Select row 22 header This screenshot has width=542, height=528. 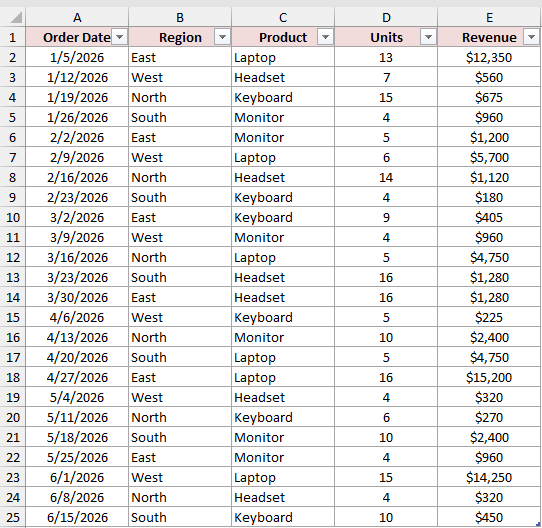coord(12,457)
